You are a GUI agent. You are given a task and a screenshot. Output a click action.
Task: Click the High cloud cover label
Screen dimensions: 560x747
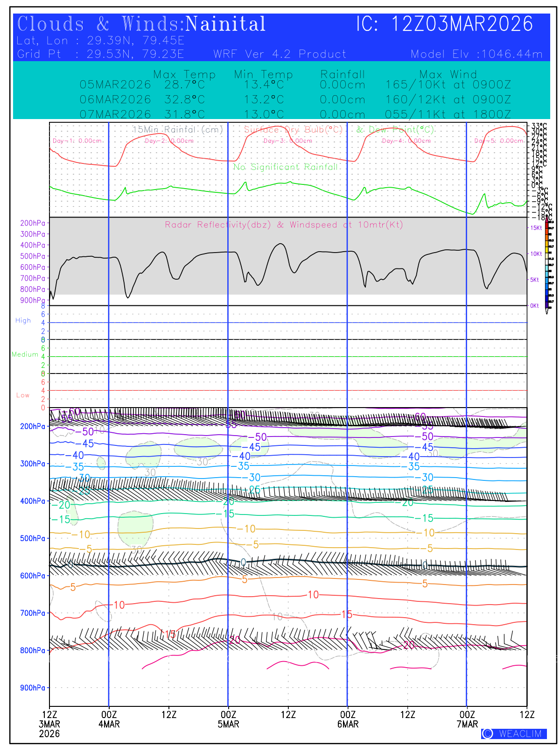click(x=23, y=320)
